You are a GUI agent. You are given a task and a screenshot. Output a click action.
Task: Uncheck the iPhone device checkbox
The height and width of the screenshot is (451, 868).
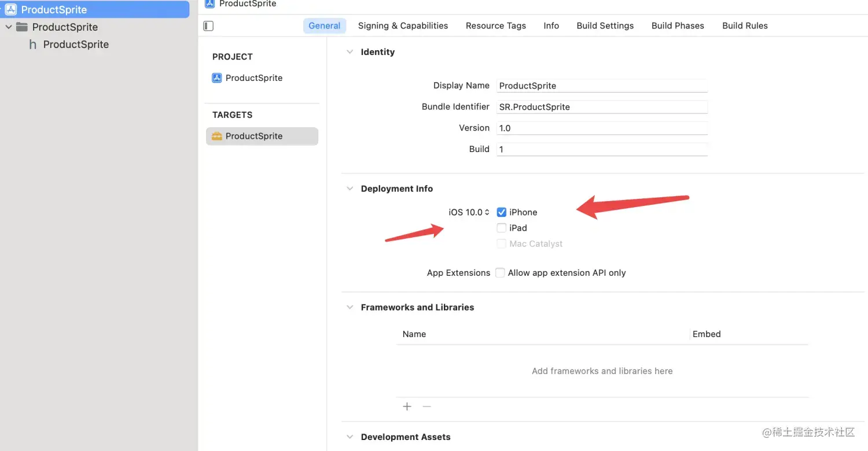pyautogui.click(x=502, y=212)
